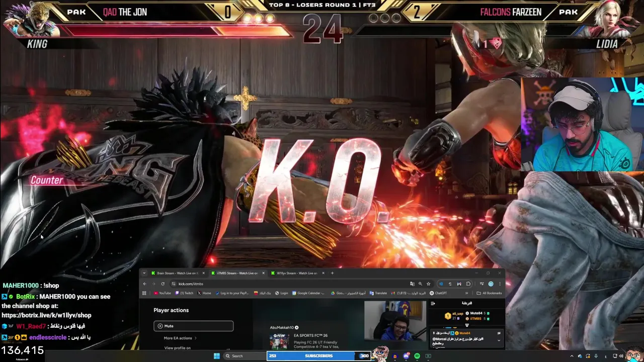Click the W1_Raed7 username in chat

click(x=31, y=326)
